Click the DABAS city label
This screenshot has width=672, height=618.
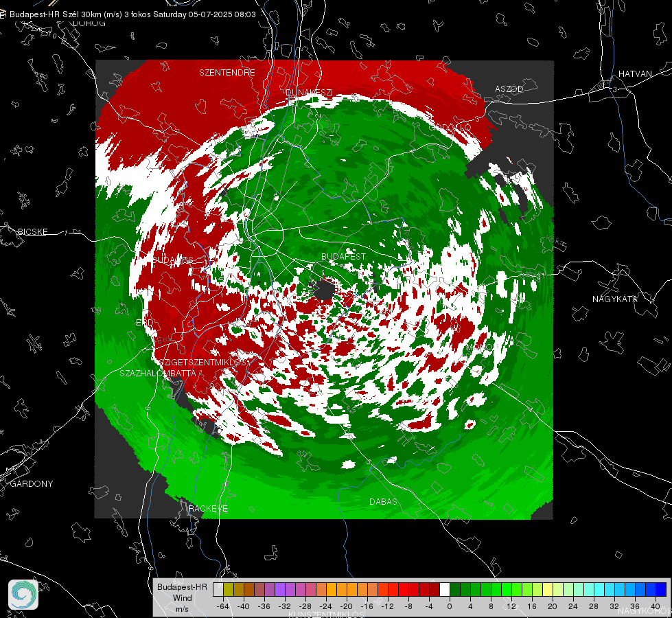coord(383,501)
